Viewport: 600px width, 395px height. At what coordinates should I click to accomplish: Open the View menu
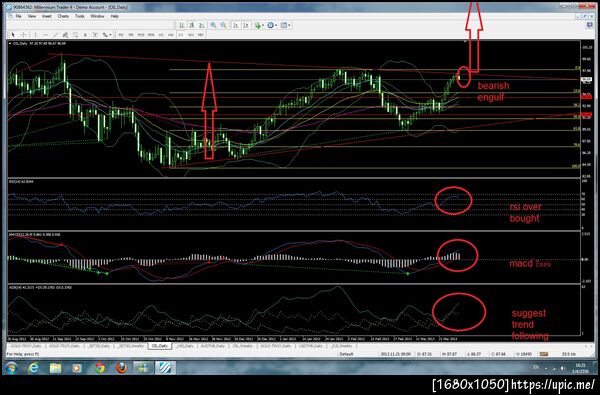pyautogui.click(x=32, y=16)
